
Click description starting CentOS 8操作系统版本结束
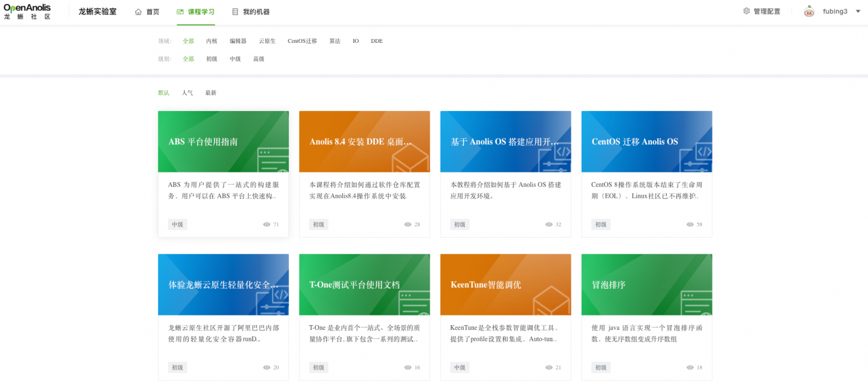pyautogui.click(x=646, y=191)
